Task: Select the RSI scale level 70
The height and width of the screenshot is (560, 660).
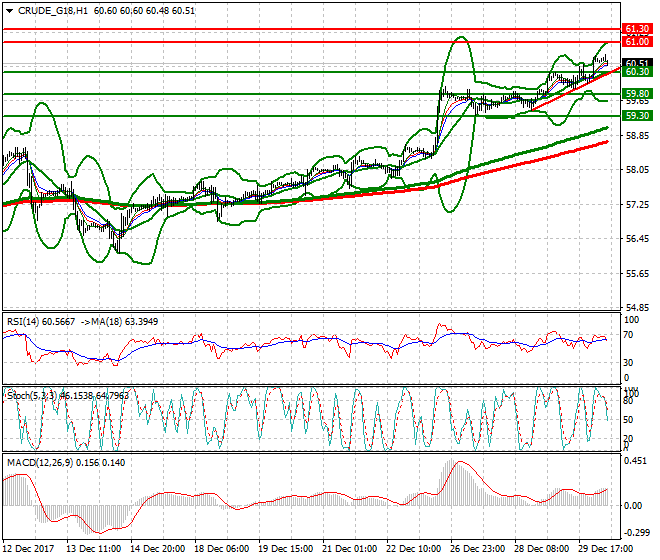Action: pos(628,335)
